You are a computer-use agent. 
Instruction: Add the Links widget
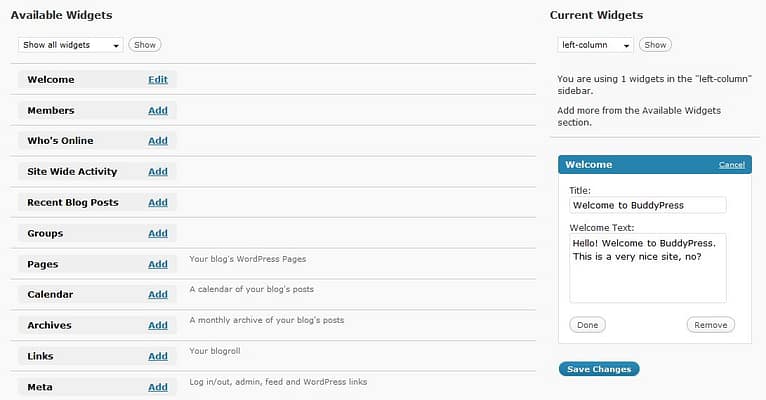(x=158, y=357)
